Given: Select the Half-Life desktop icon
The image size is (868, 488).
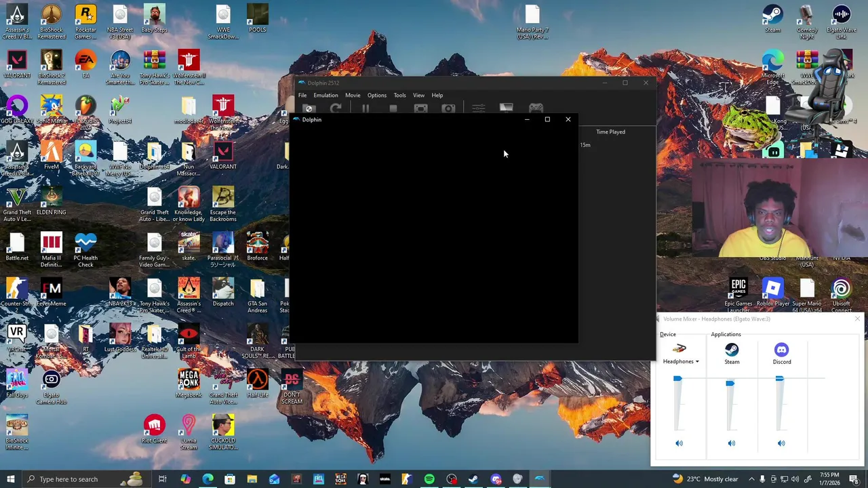Looking at the screenshot, I should [x=257, y=384].
